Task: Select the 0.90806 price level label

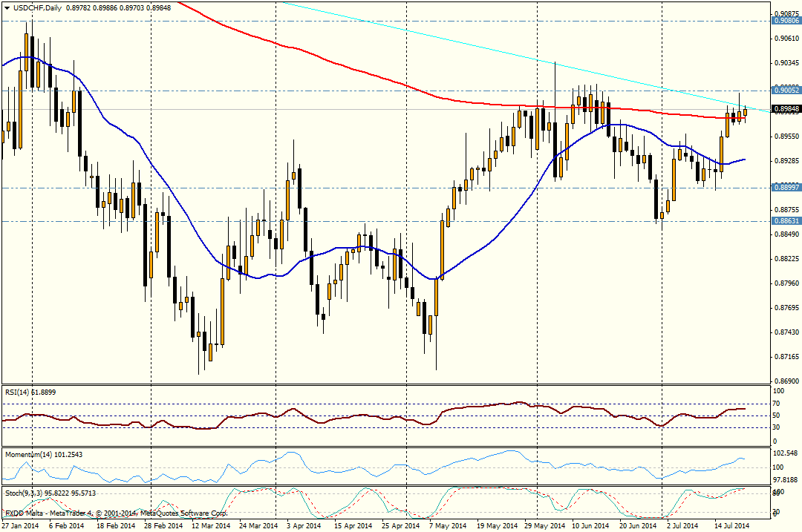Action: (786, 22)
